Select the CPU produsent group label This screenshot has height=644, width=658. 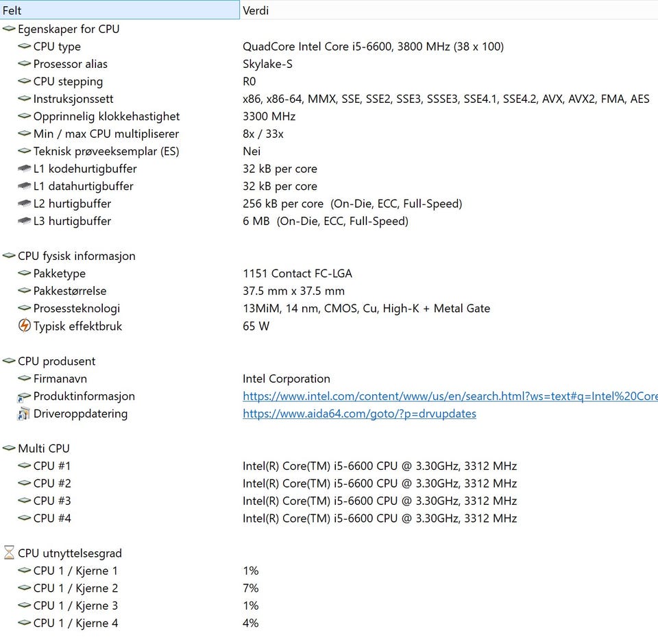coord(57,361)
